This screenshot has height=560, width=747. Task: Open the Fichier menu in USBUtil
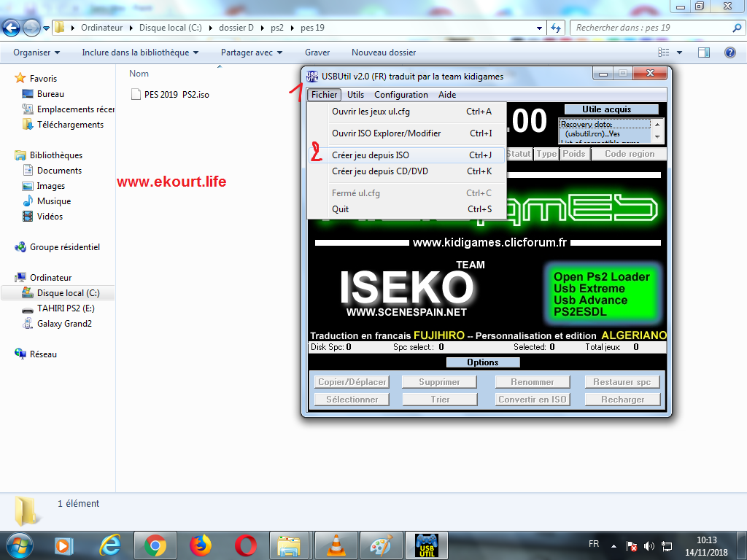tap(324, 95)
